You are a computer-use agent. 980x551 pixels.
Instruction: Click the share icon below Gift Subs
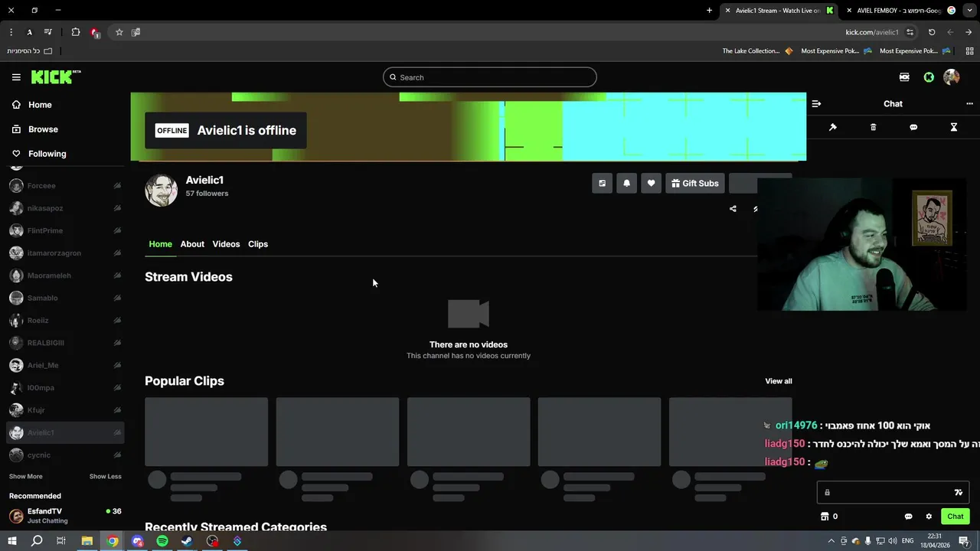733,209
